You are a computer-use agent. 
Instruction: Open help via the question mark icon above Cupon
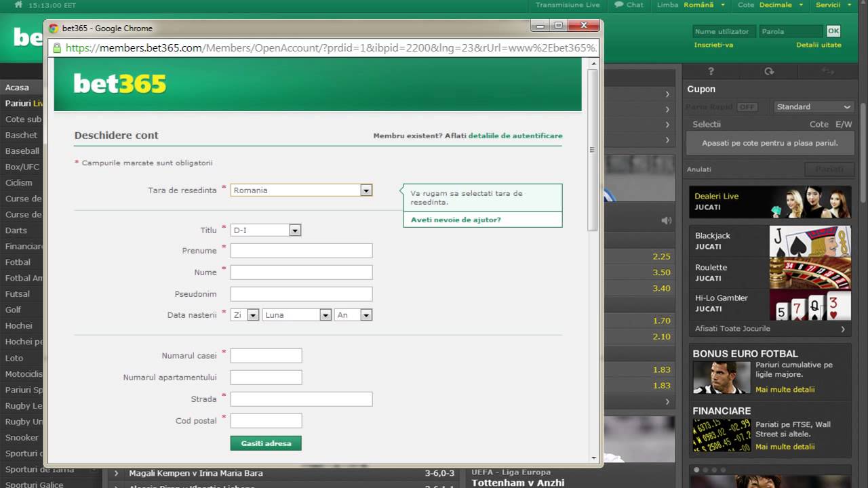pyautogui.click(x=711, y=71)
